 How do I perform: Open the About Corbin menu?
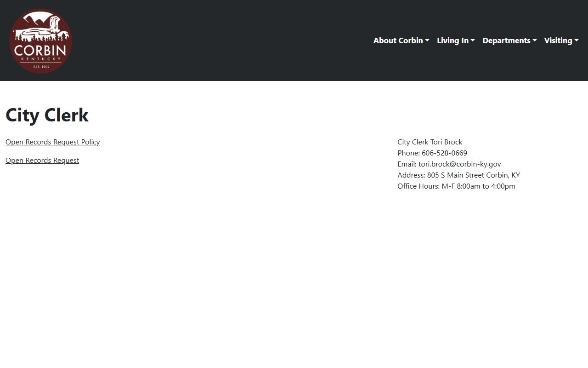pos(398,40)
